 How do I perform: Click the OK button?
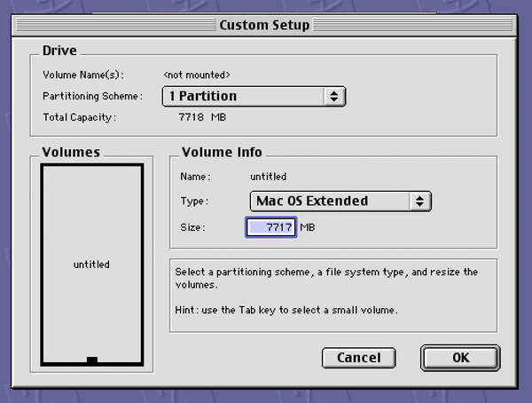(460, 358)
